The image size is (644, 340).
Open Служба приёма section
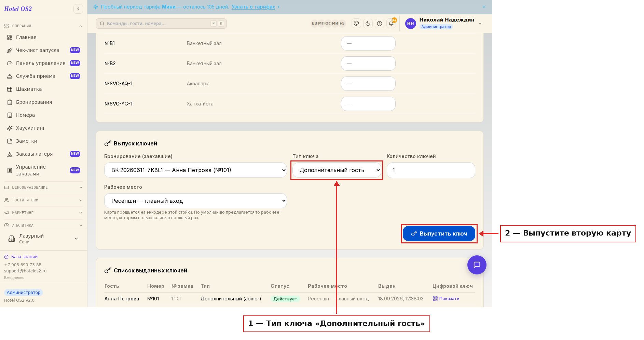[43, 76]
